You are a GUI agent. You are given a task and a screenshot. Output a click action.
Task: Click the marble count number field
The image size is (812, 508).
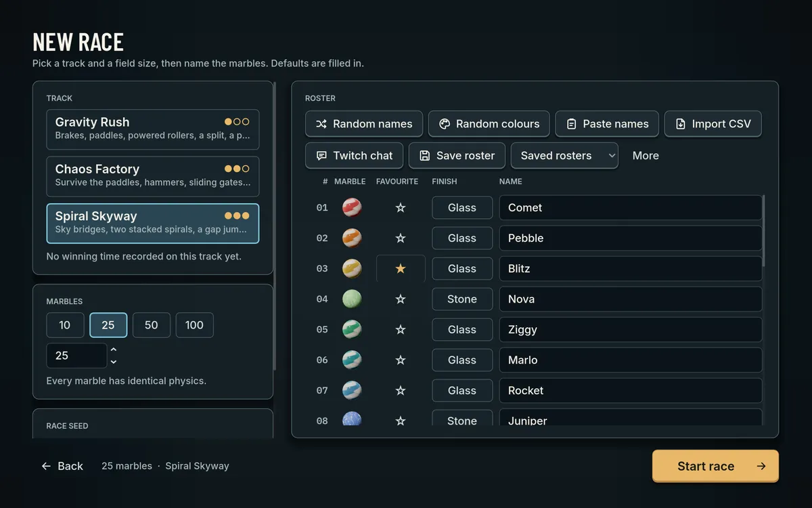76,356
